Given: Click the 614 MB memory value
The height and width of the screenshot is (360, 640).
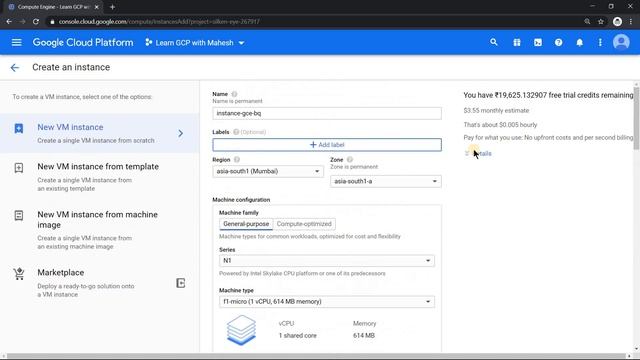Looking at the screenshot, I should point(364,336).
